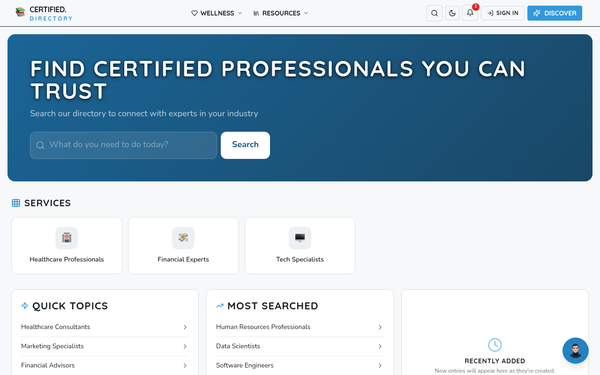Open Human Resources Professionals entry
Viewport: 600px width, 375px height.
coord(300,327)
